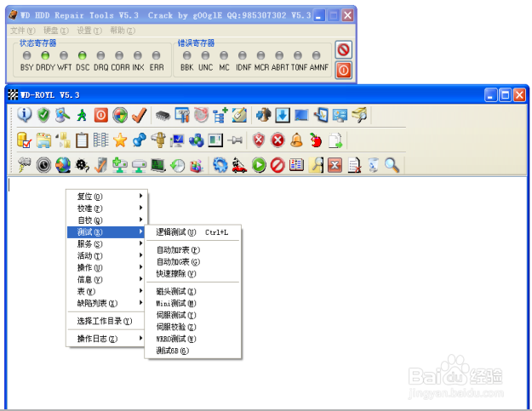Choose 伺服校验 (Z) from submenu
Image resolution: width=532 pixels, height=411 pixels.
pos(192,327)
